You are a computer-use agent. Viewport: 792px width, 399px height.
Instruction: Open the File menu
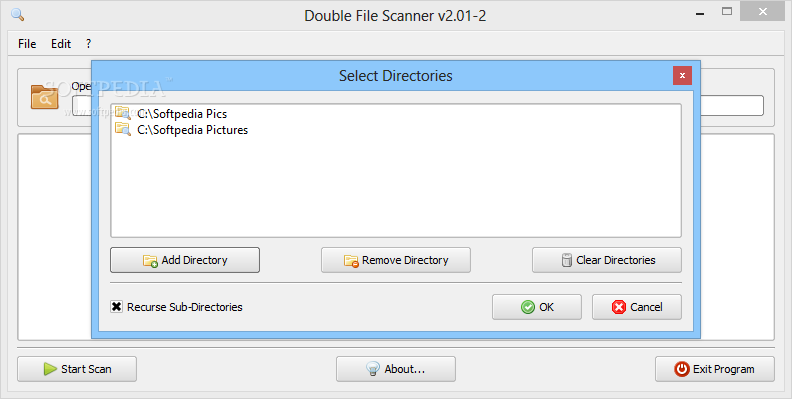tap(27, 44)
